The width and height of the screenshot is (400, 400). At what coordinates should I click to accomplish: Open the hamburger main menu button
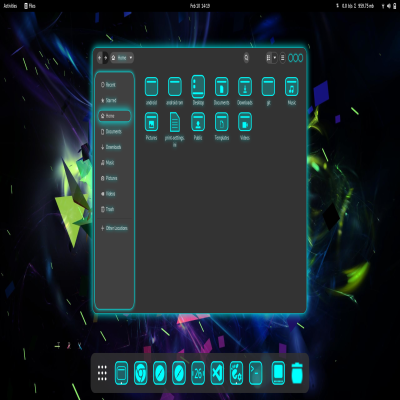[283, 58]
